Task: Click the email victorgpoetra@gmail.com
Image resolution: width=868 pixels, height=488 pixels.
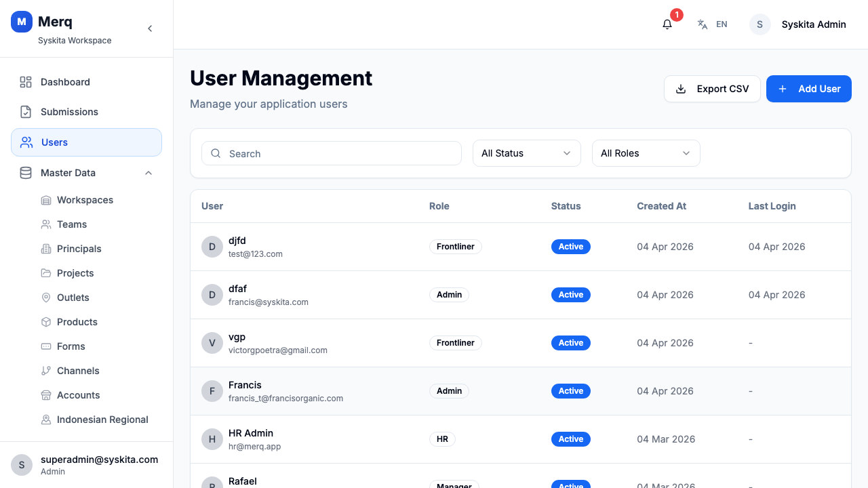Action: click(x=278, y=350)
